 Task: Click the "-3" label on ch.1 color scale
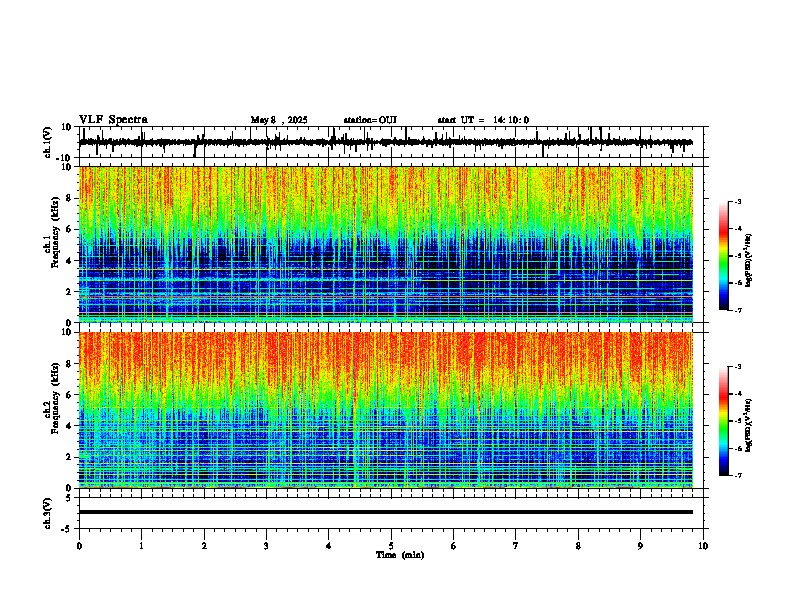(738, 201)
